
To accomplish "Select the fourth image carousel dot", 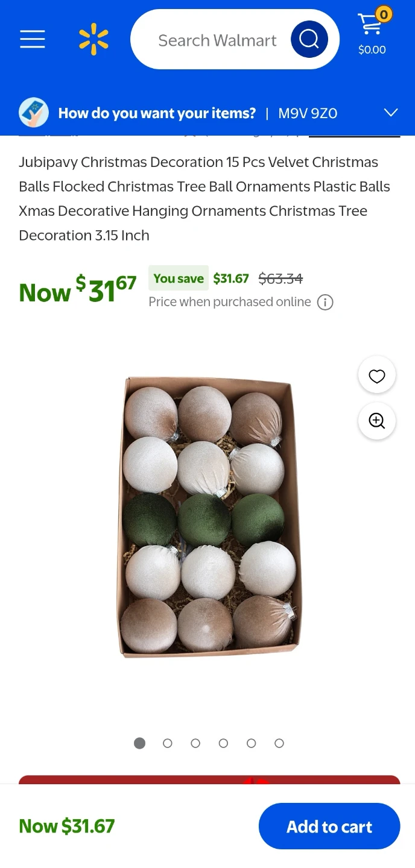I will click(223, 743).
